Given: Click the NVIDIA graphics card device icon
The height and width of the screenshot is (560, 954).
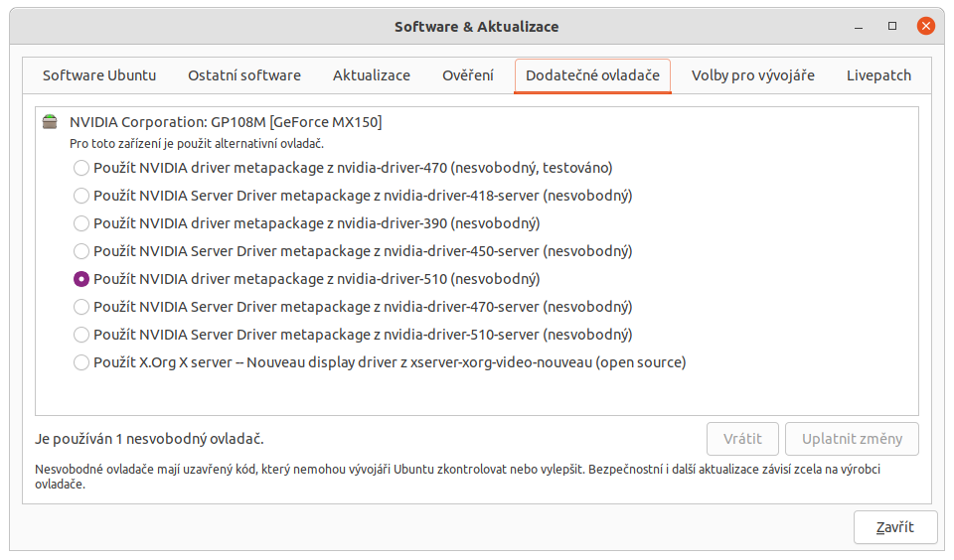Looking at the screenshot, I should pos(50,122).
